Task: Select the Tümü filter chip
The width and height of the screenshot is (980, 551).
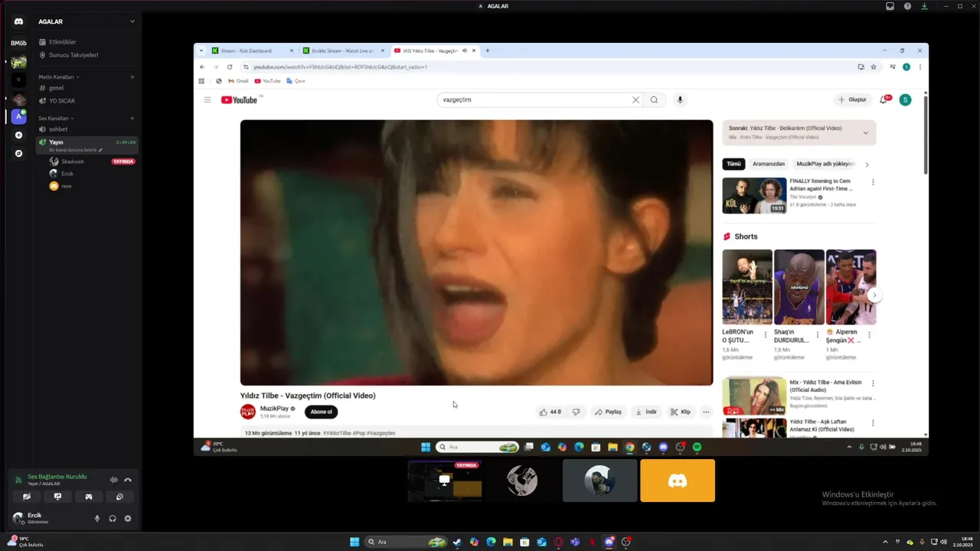Action: click(x=733, y=164)
